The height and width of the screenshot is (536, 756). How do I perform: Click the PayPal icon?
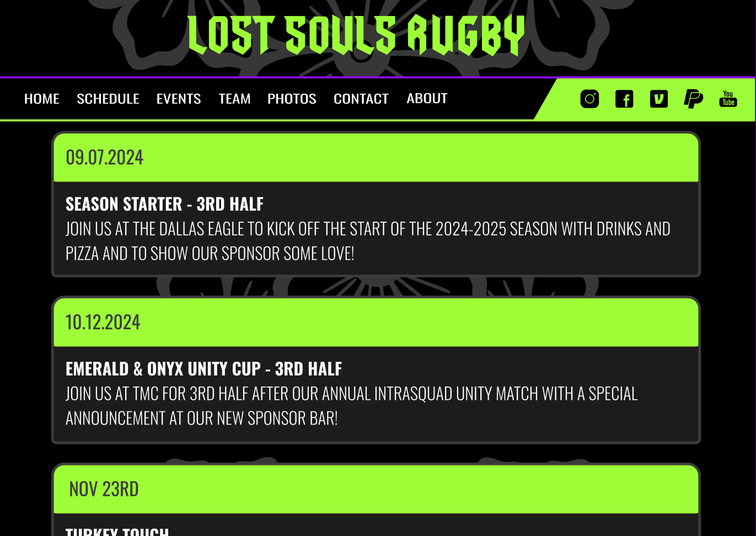[x=693, y=99]
